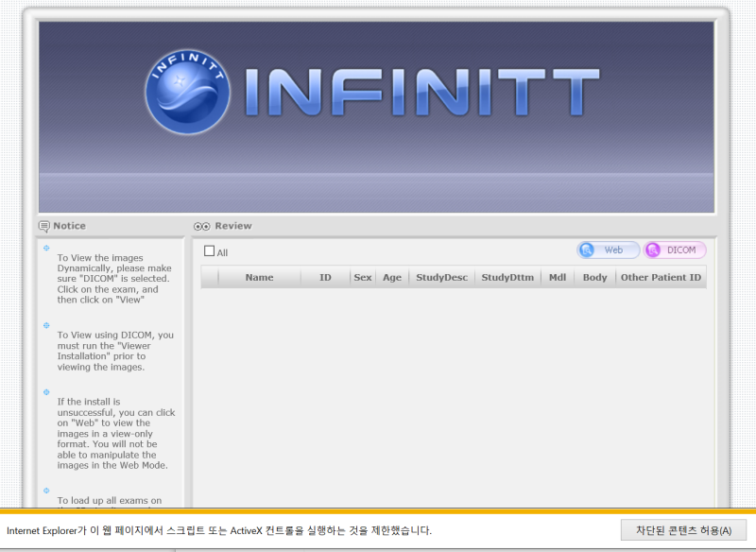This screenshot has height=552, width=756.
Task: Click the bullet icon beside the install-unsuccessful notice
Action: (x=47, y=391)
